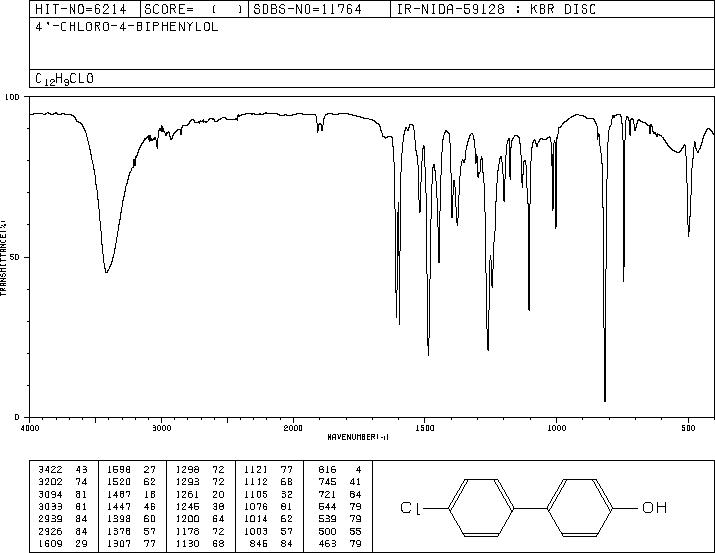Click the HIT-NO=6214 header cell
The width and height of the screenshot is (715, 553).
pos(81,9)
